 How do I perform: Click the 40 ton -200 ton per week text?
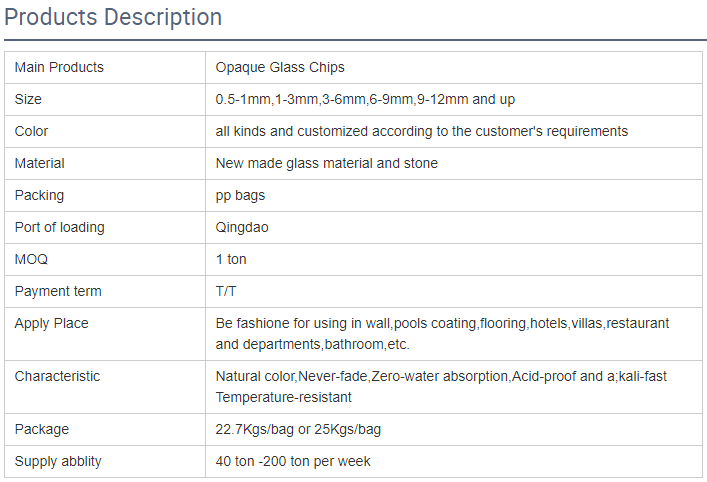pyautogui.click(x=293, y=461)
